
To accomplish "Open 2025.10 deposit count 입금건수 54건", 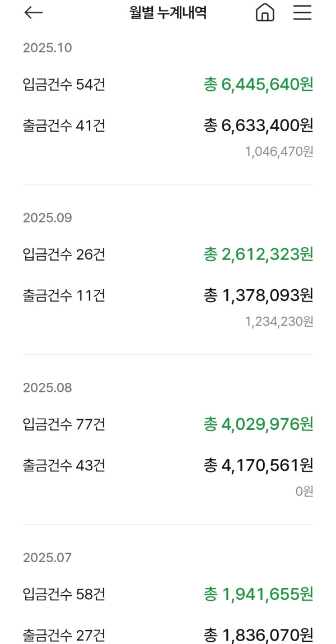I will click(x=64, y=85).
